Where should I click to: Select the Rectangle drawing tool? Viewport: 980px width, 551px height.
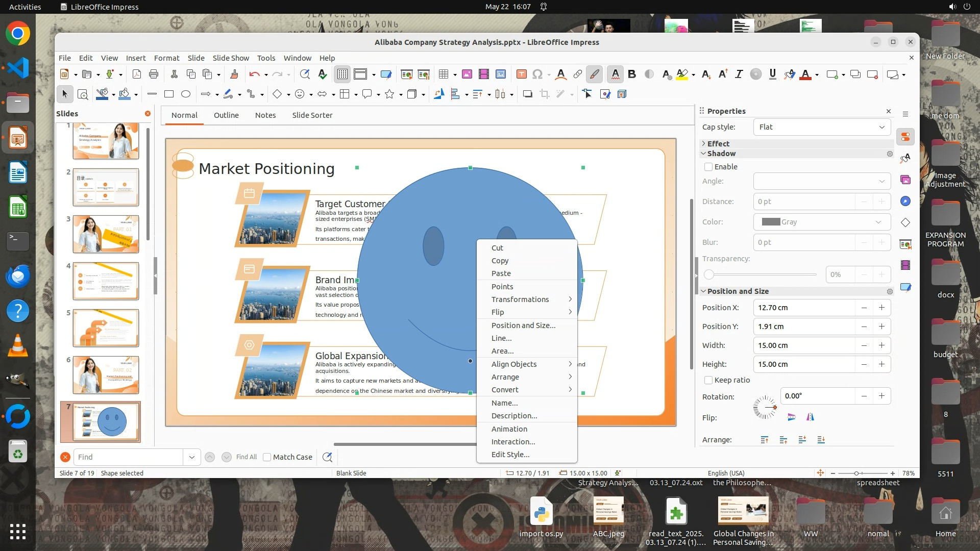coord(169,94)
